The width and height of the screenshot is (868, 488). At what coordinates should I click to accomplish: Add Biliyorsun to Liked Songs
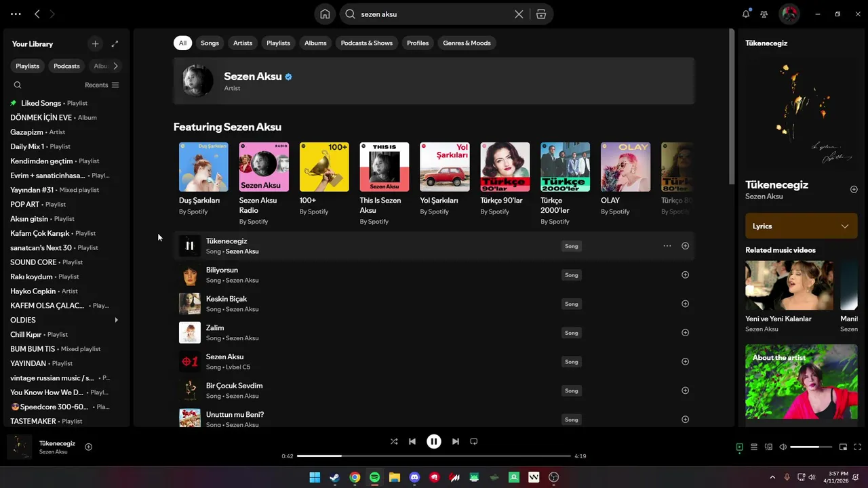pyautogui.click(x=685, y=275)
